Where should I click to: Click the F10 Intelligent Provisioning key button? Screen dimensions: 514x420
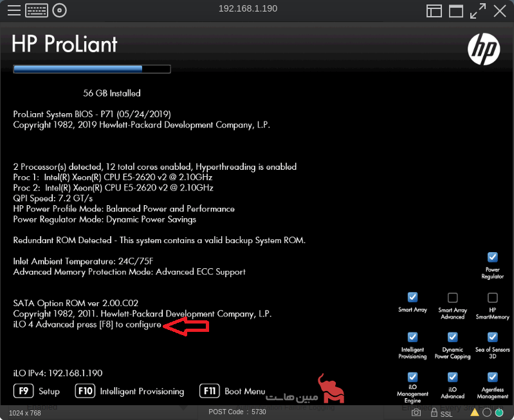coord(85,391)
